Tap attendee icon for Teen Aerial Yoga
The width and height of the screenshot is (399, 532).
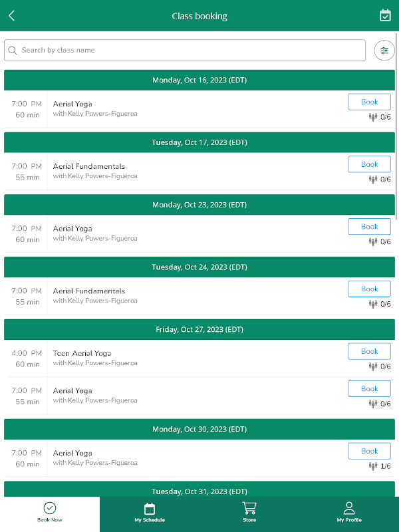(x=373, y=366)
